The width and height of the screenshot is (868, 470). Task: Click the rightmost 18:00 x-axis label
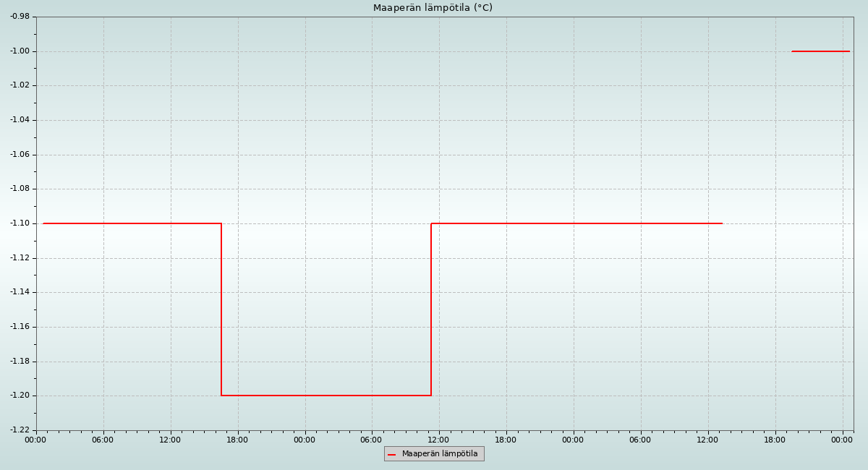(x=775, y=440)
